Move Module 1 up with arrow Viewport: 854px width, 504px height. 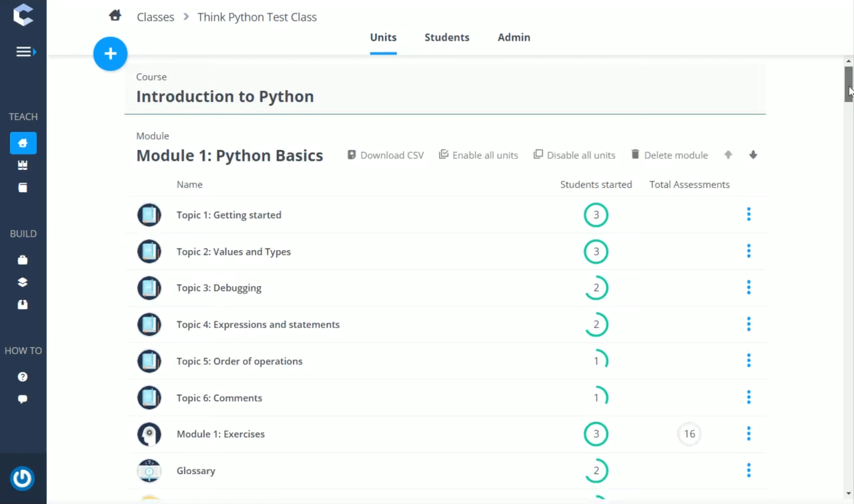coord(728,155)
